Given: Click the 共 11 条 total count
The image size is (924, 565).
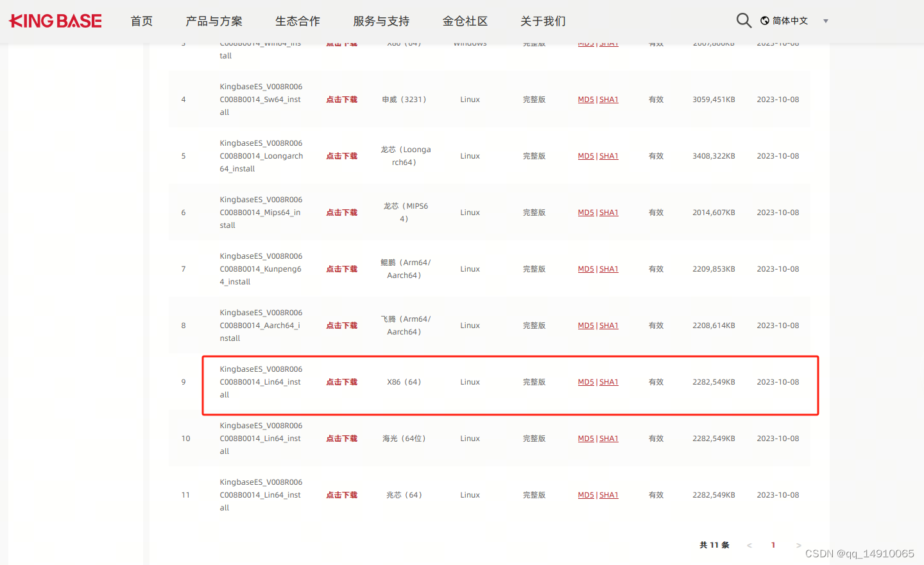Looking at the screenshot, I should tap(714, 545).
